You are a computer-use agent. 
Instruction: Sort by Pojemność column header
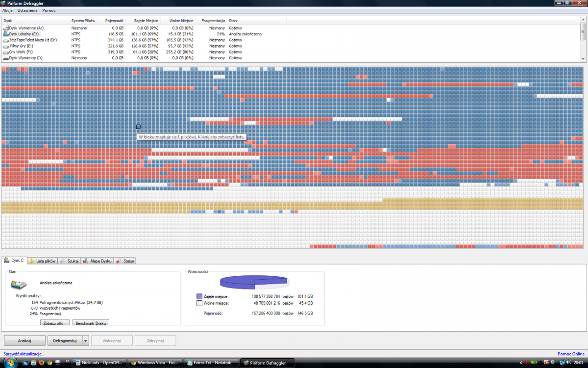click(x=112, y=21)
